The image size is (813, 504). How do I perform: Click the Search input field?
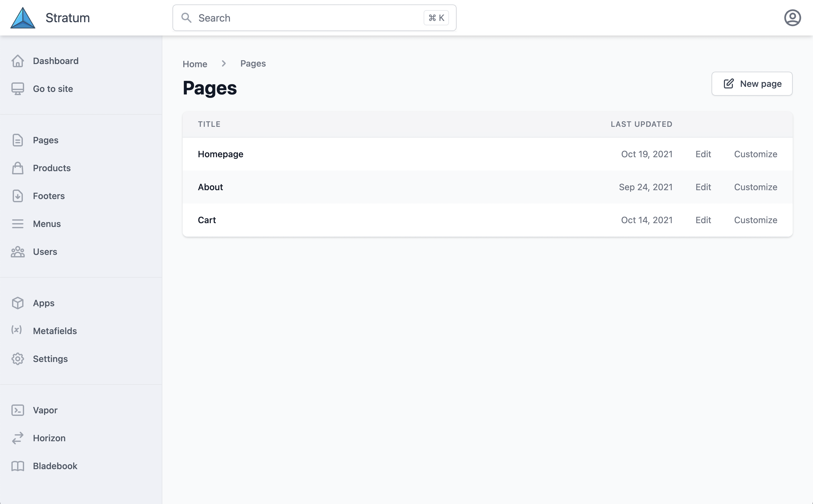(x=314, y=17)
